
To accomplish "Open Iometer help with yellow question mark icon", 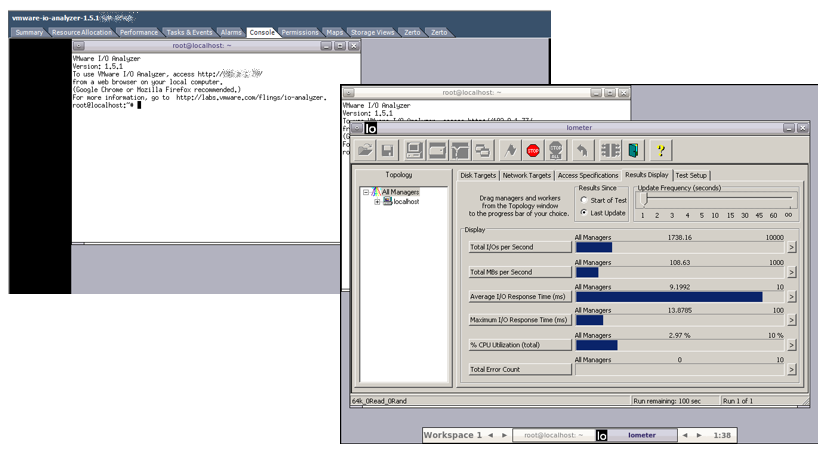I will 660,151.
